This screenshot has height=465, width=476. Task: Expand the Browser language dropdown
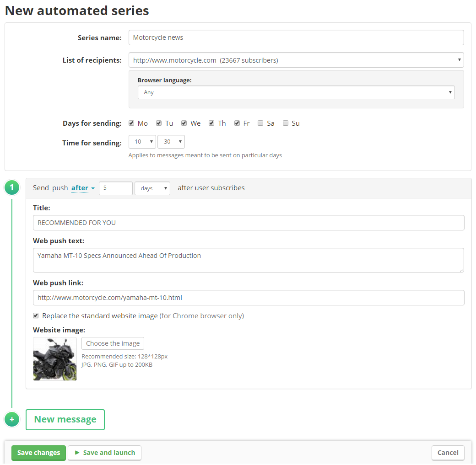click(x=296, y=92)
